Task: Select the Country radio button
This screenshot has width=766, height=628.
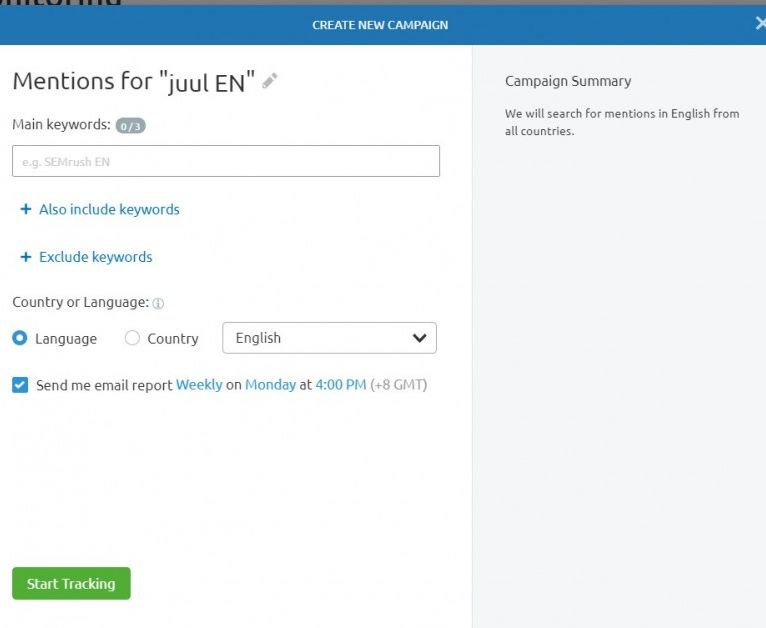Action: 132,338
